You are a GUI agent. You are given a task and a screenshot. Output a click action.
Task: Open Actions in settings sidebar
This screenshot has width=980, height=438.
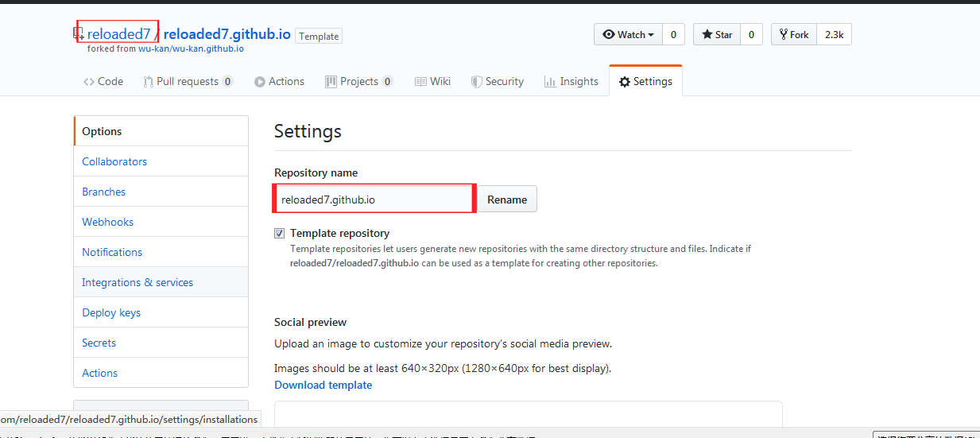pos(161,373)
